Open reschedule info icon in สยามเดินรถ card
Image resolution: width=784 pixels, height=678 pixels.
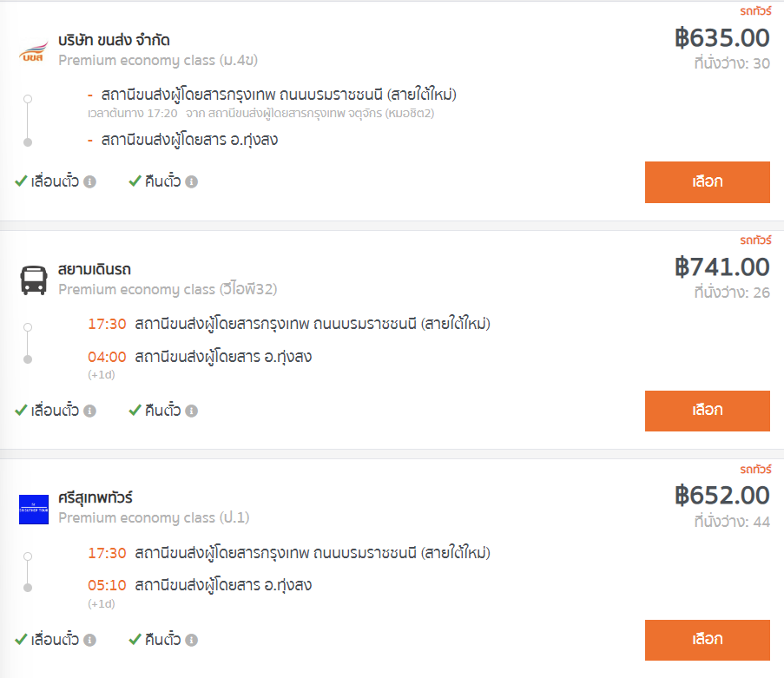click(x=90, y=411)
